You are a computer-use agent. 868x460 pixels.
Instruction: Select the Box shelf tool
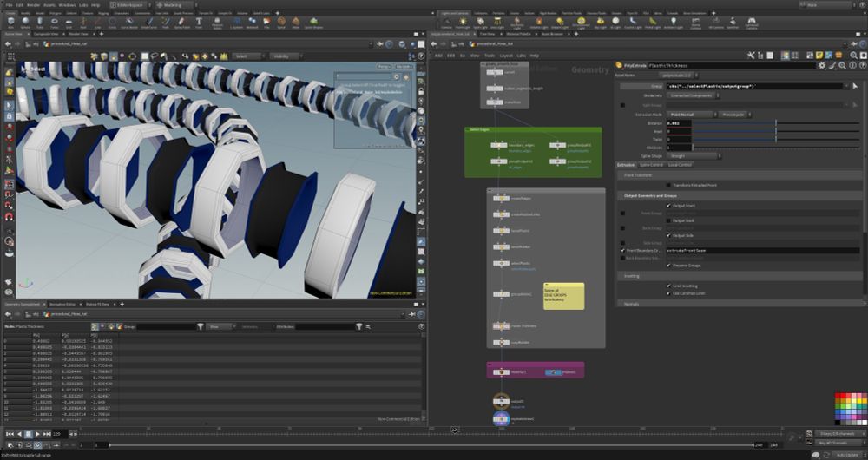pyautogui.click(x=10, y=23)
